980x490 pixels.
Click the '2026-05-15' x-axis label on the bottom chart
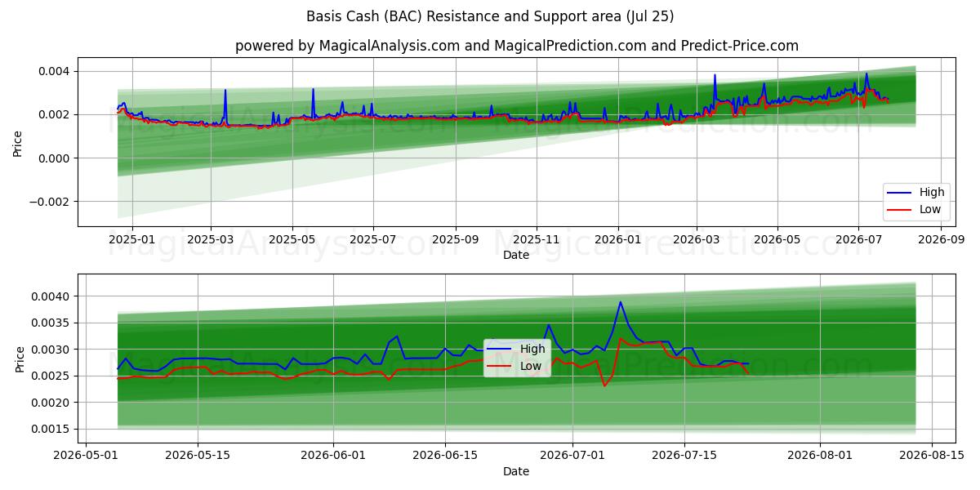point(197,457)
